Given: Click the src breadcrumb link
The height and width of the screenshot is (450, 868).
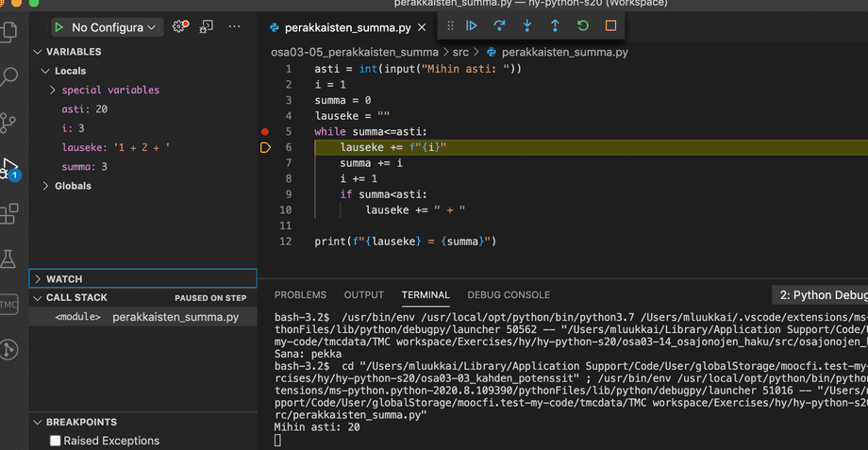Looking at the screenshot, I should click(460, 52).
